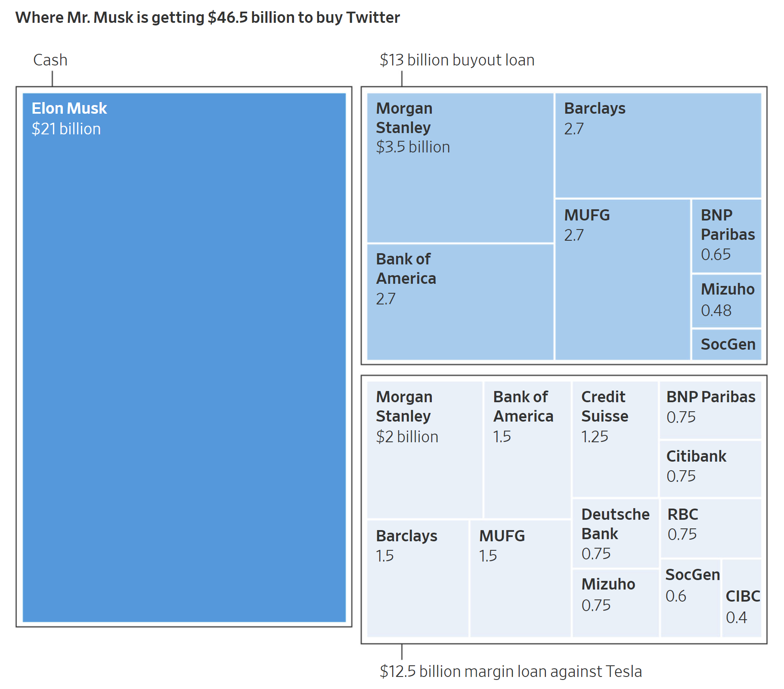
Task: Select BNP Paribas 0.75 margin tile
Action: [x=710, y=410]
